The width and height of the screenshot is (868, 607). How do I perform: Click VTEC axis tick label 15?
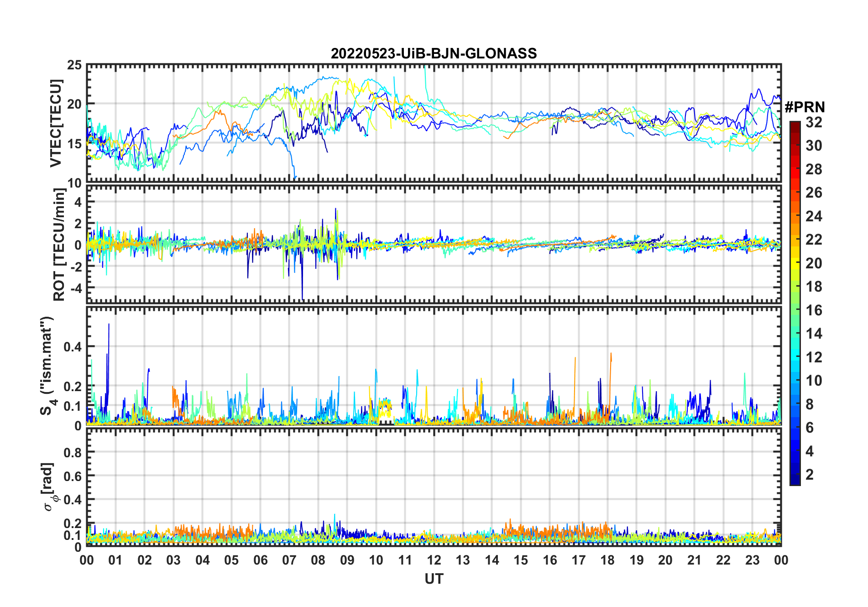click(74, 143)
